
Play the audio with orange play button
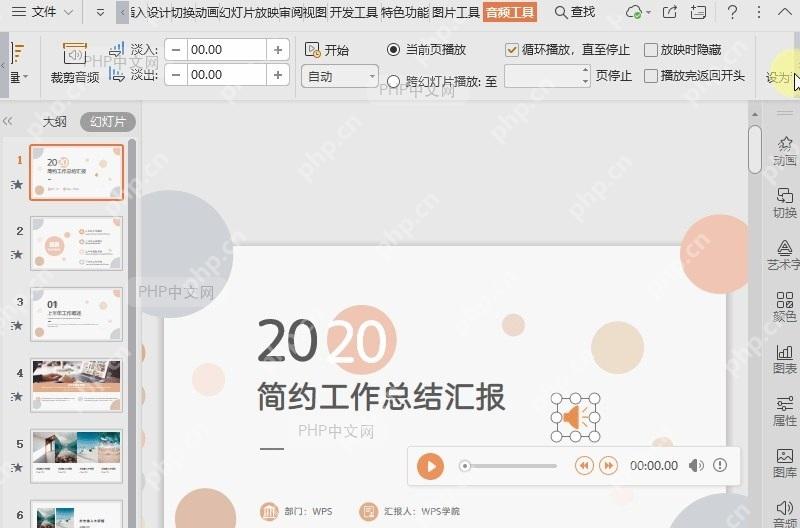click(x=430, y=466)
